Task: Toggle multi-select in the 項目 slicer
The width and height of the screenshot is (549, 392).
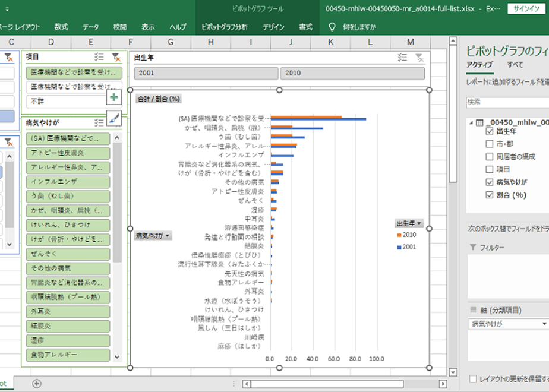Action: coord(99,56)
